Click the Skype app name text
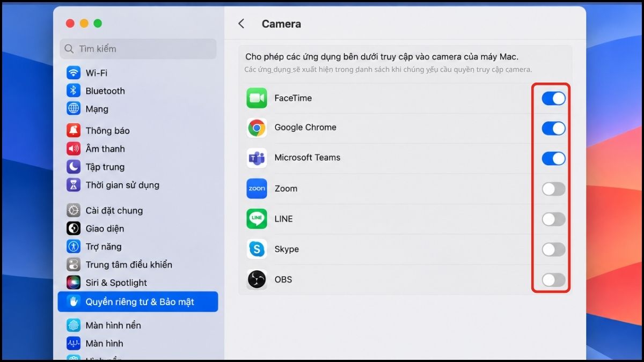Viewport: 644px width, 362px height. [287, 249]
